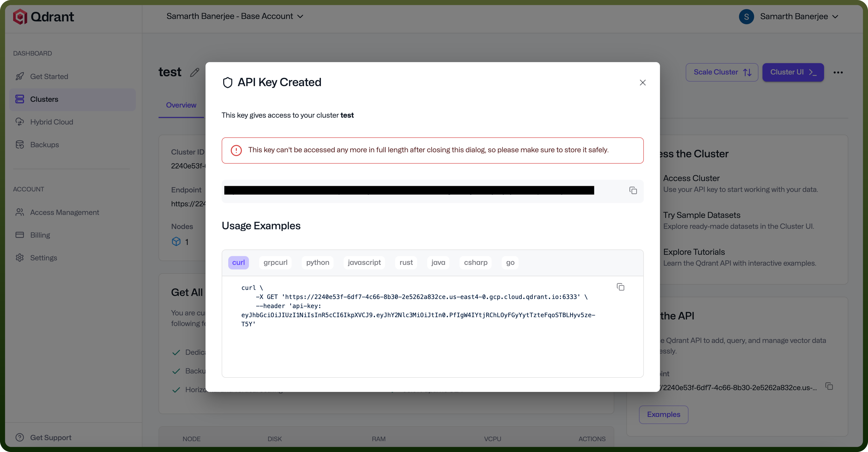The width and height of the screenshot is (868, 452).
Task: Click the API Key Created title
Action: (279, 82)
